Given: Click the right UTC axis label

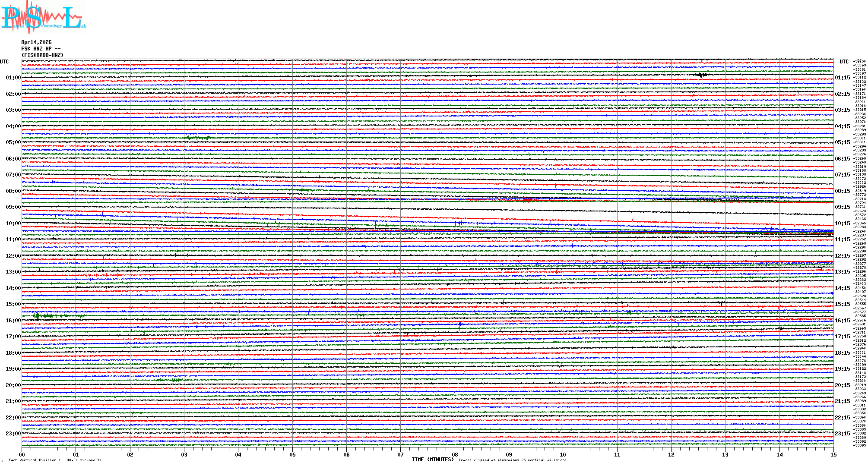Looking at the screenshot, I should [x=844, y=62].
